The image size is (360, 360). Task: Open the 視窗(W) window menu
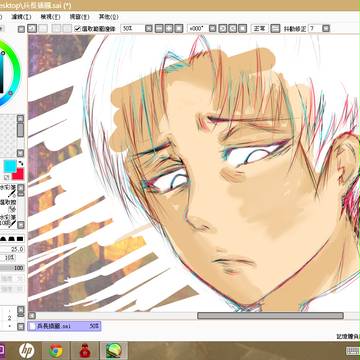[x=79, y=17]
